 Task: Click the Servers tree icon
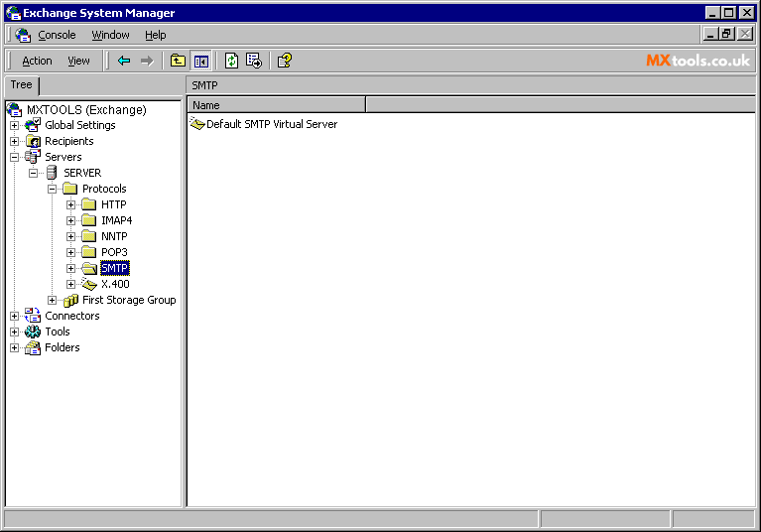pos(33,157)
